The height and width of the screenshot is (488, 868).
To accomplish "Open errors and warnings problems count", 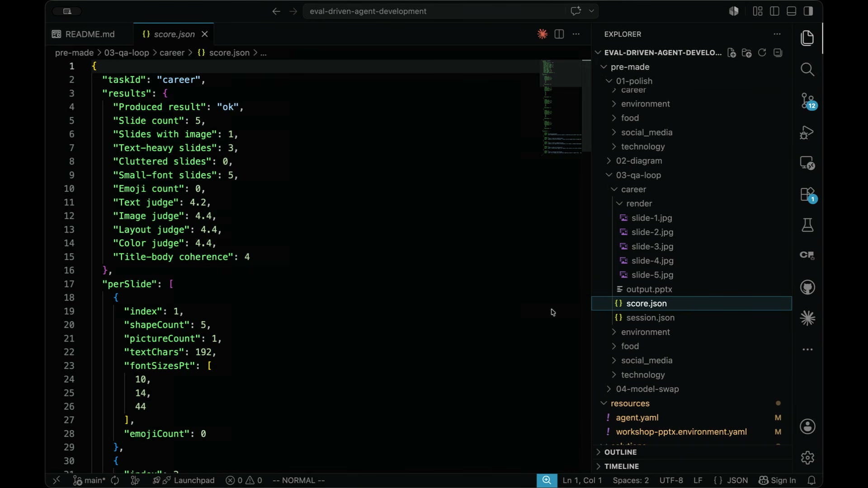I will point(244,480).
